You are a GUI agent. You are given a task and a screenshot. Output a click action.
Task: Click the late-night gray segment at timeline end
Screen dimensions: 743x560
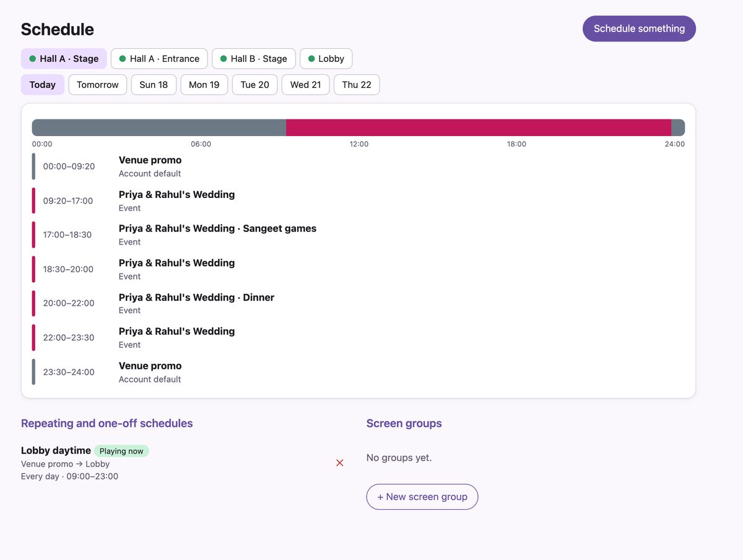click(678, 127)
